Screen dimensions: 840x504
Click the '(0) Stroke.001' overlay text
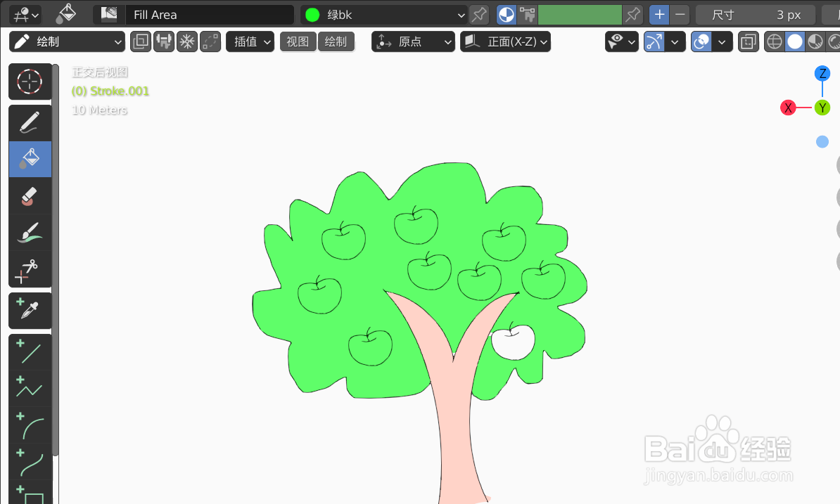coord(110,91)
